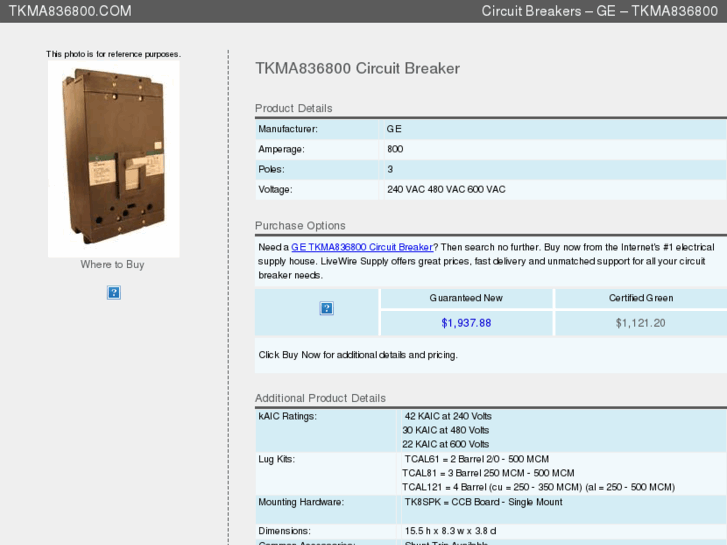
Task: Click the Amperage: label
Action: [281, 149]
